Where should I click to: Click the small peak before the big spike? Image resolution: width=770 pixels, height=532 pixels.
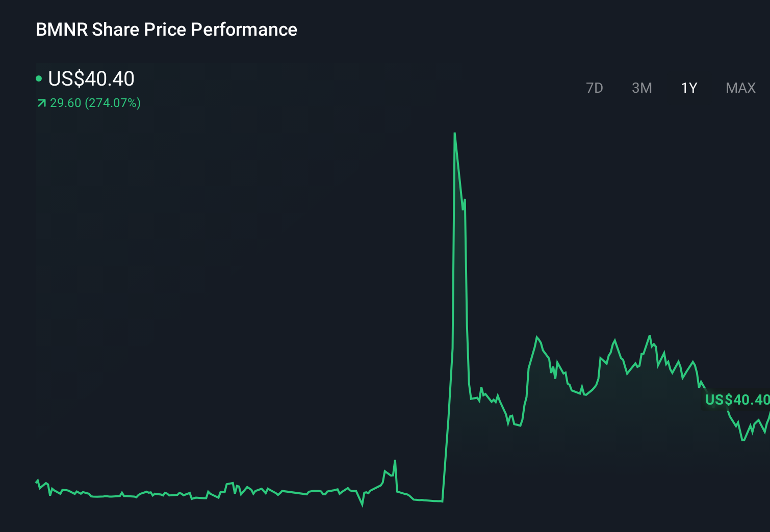(395, 461)
